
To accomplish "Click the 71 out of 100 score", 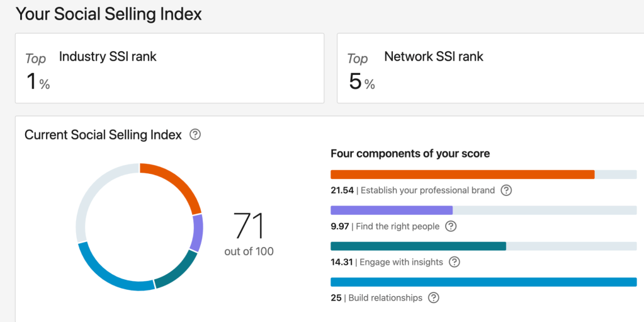I will (x=249, y=233).
